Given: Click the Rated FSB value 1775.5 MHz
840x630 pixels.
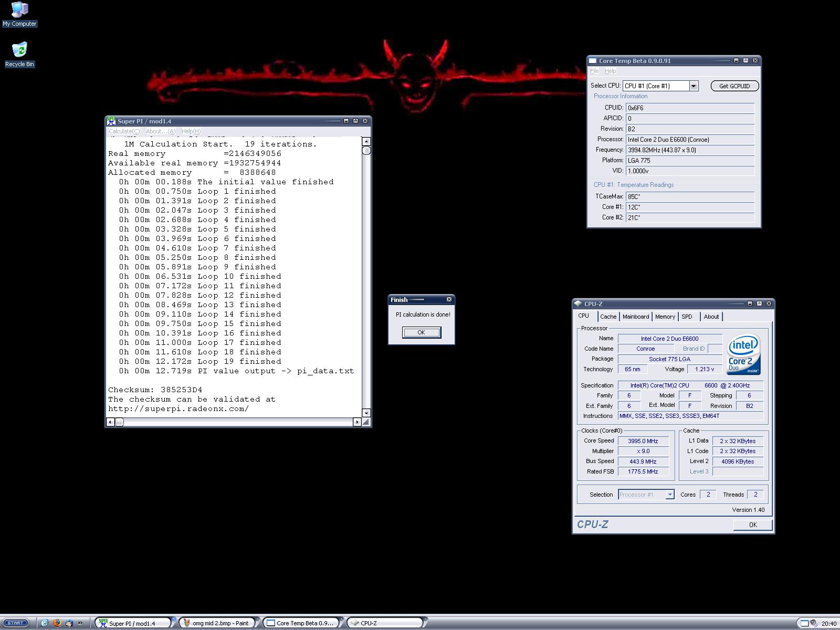Looking at the screenshot, I should tap(643, 471).
